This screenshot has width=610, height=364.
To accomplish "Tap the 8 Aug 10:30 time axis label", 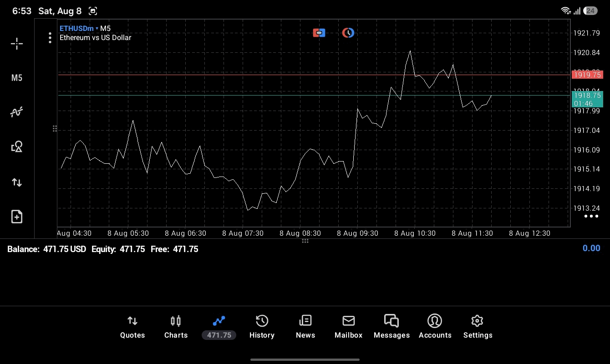I will pos(415,233).
